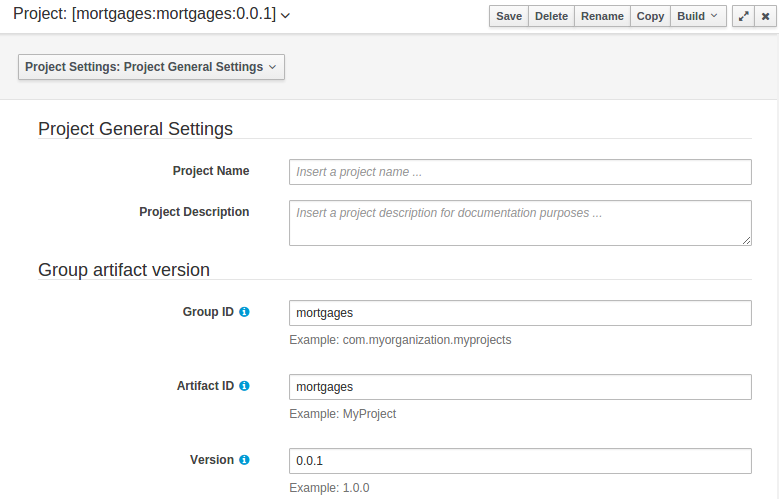This screenshot has height=499, width=779.
Task: Click the Version info icon
Action: click(245, 460)
